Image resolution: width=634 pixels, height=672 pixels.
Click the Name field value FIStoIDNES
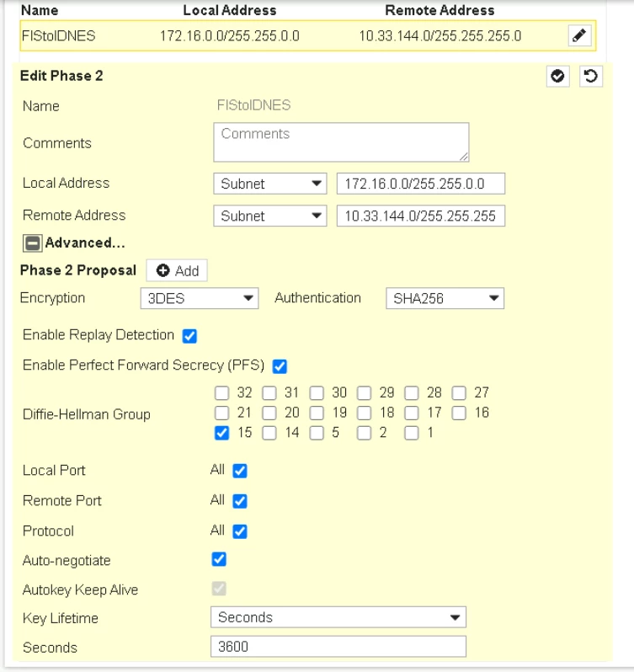click(253, 105)
